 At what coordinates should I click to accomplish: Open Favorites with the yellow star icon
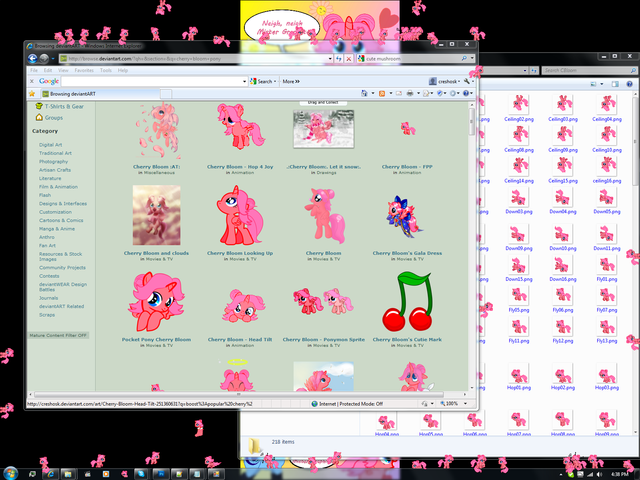click(32, 94)
